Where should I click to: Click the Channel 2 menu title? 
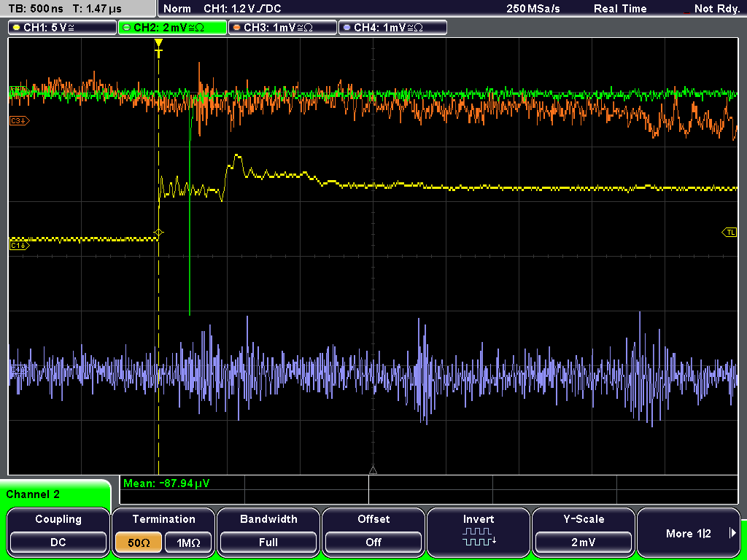(33, 494)
